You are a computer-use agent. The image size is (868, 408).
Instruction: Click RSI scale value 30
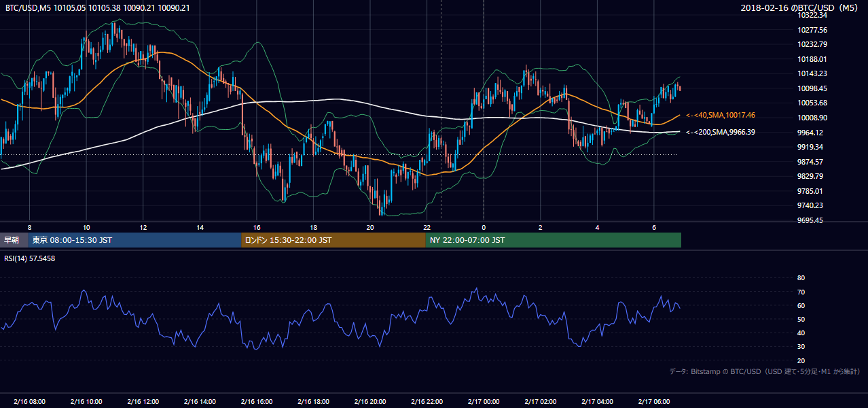point(801,347)
